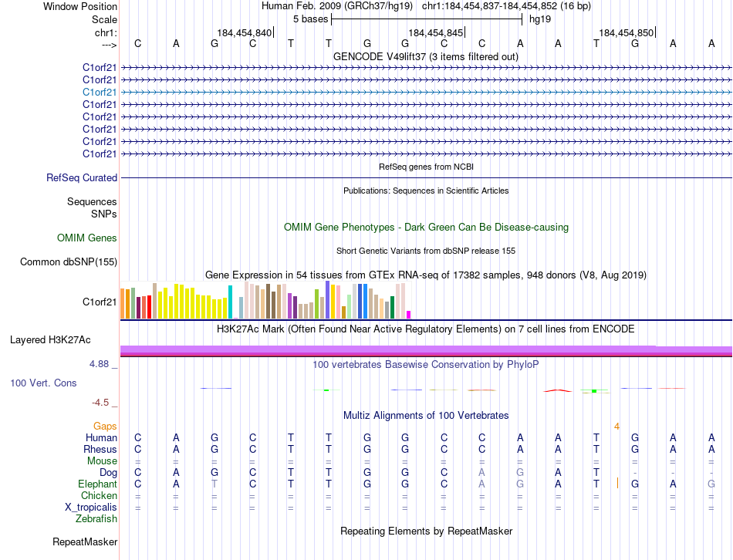The image size is (733, 560).
Task: Click the Human Feb. 2009 (GRCh37/hg19) title
Action: (x=337, y=6)
